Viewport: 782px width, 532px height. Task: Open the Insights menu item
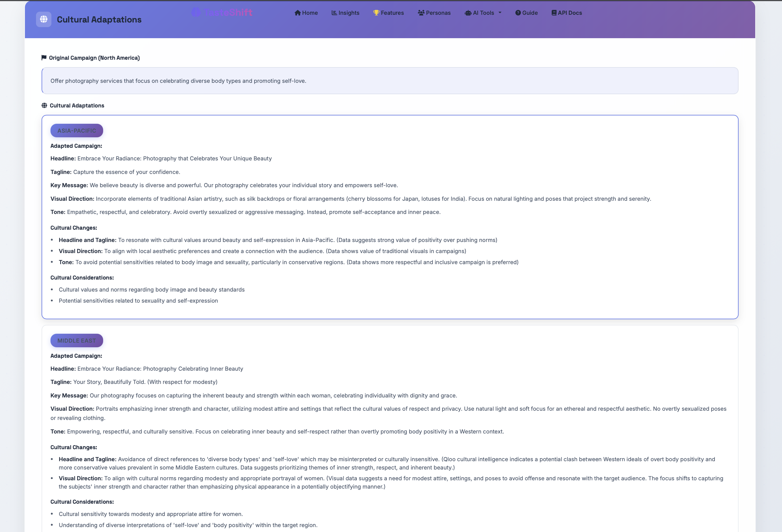(349, 13)
